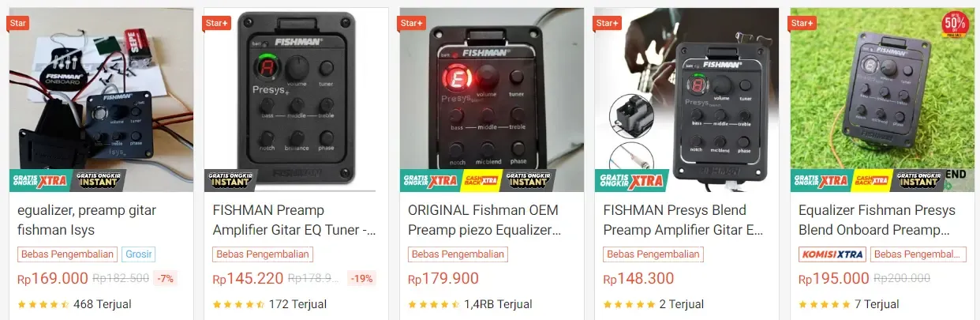Click the Komisi Xtra tag on the Rp195.000 product
Image resolution: width=980 pixels, height=320 pixels.
832,254
